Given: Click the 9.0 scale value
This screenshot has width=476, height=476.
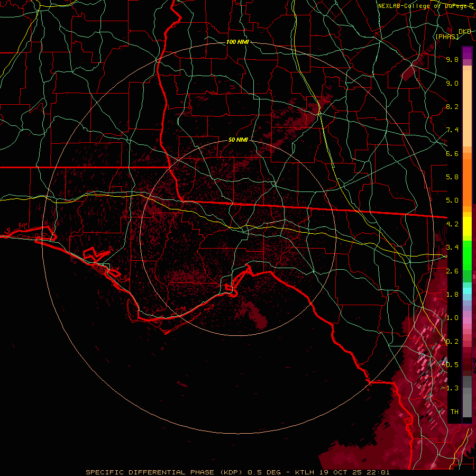Looking at the screenshot, I should [x=452, y=83].
